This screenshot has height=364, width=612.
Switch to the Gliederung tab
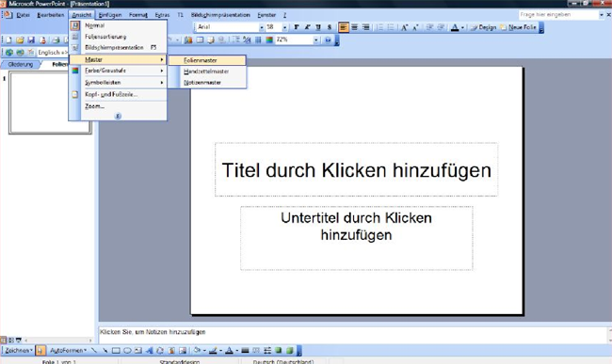tap(21, 64)
